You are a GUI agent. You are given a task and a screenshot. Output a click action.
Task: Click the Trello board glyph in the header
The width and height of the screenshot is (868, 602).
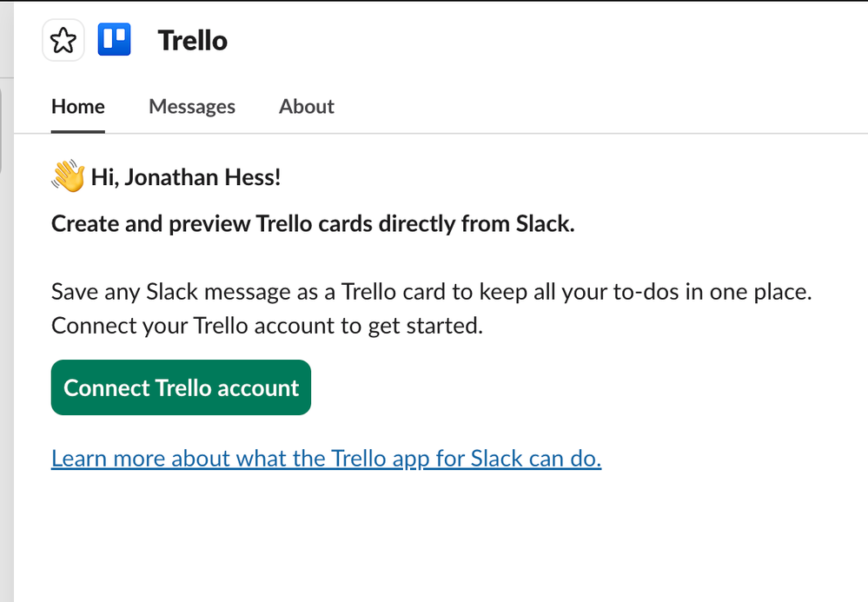(114, 39)
